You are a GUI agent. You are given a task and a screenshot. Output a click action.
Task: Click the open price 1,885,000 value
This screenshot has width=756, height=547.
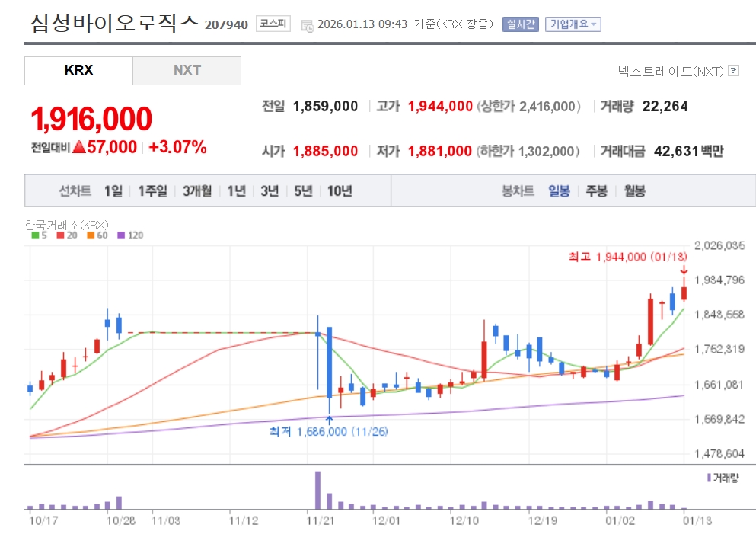pos(325,151)
